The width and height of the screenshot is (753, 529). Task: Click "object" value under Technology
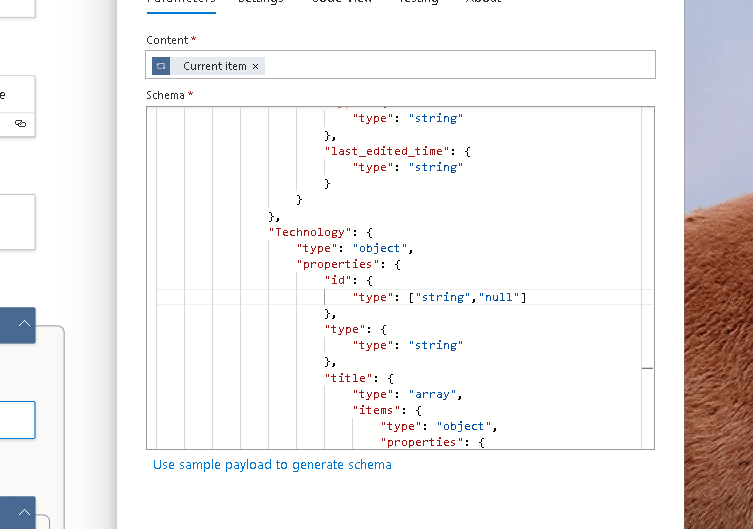(379, 248)
